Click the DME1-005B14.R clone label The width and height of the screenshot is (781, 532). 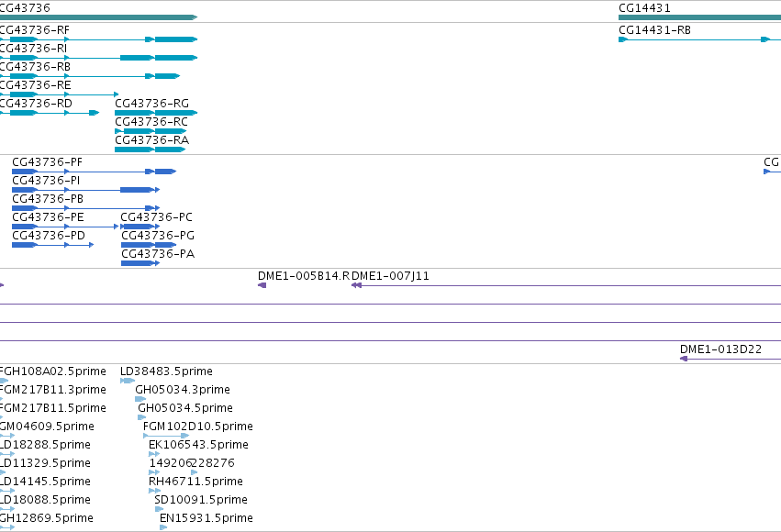(304, 276)
